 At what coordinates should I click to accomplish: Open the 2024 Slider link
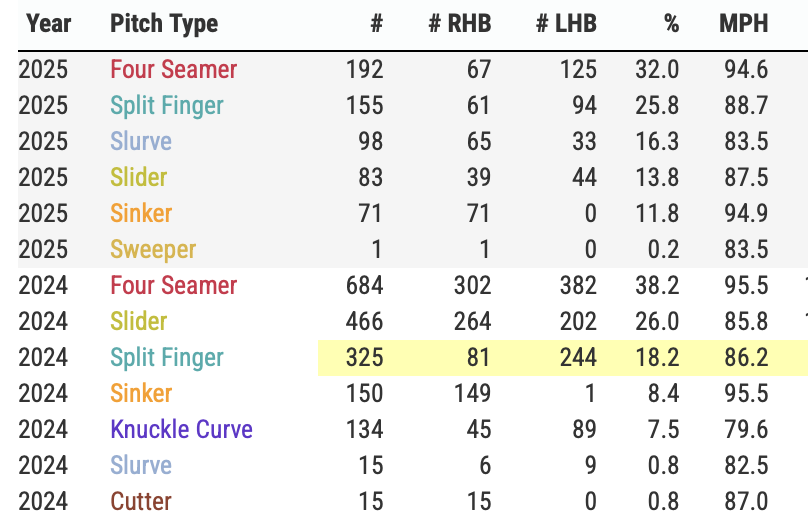[x=138, y=322]
